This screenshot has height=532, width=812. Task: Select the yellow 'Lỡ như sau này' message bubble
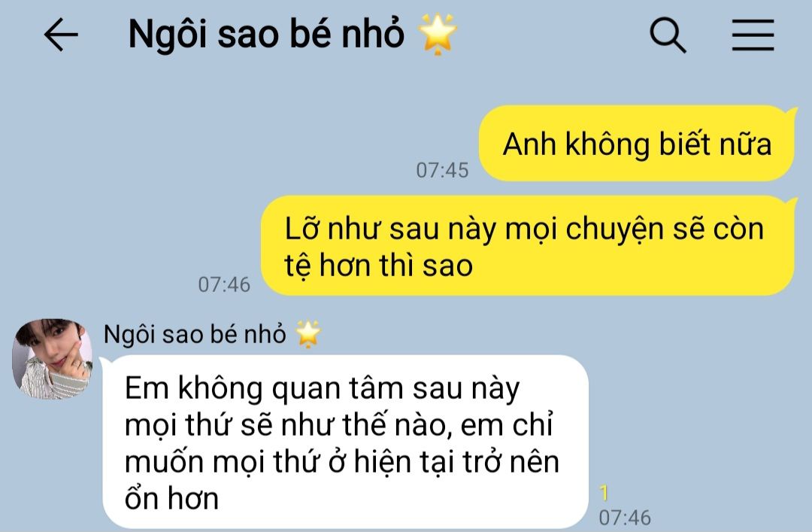[x=528, y=246]
